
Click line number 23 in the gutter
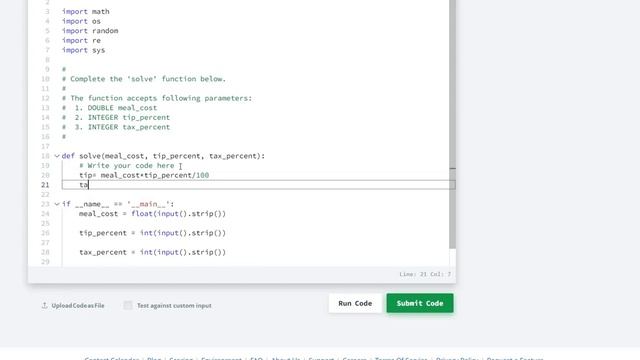[45, 204]
